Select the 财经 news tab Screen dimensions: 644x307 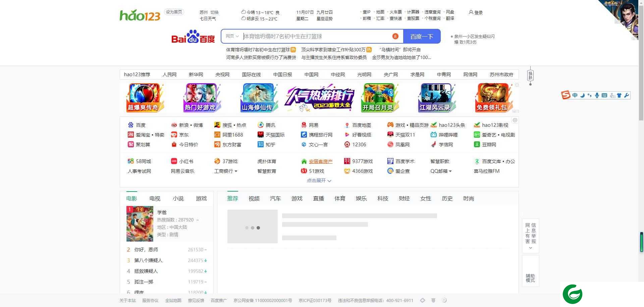tap(404, 198)
